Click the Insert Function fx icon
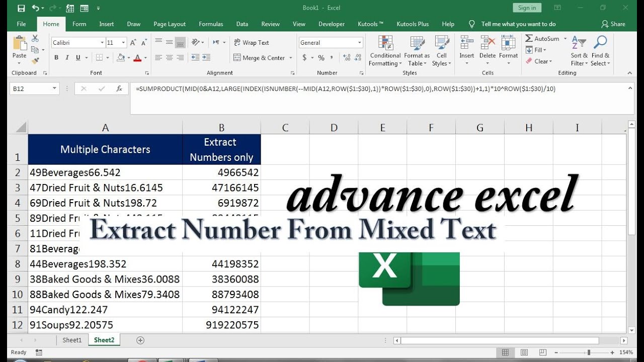This screenshot has height=362, width=644. click(119, 88)
